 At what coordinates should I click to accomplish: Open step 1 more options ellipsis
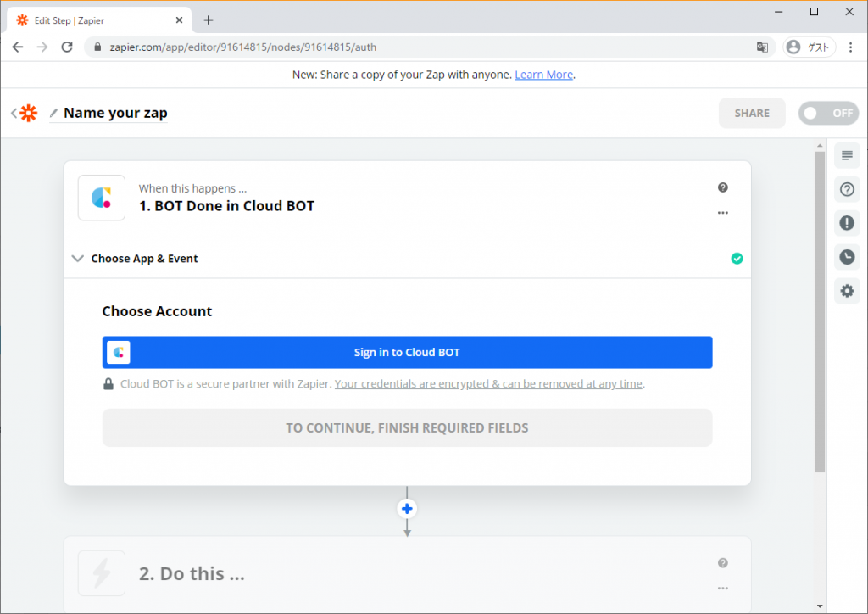(x=722, y=213)
